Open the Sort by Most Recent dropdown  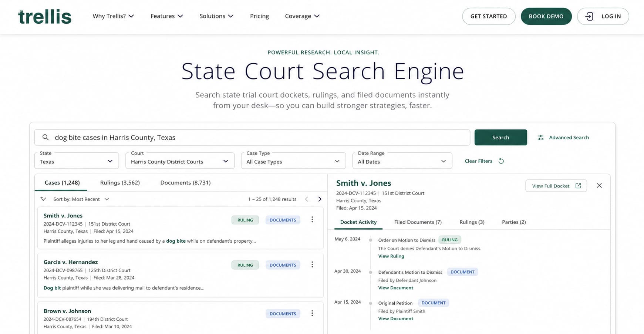(x=81, y=199)
